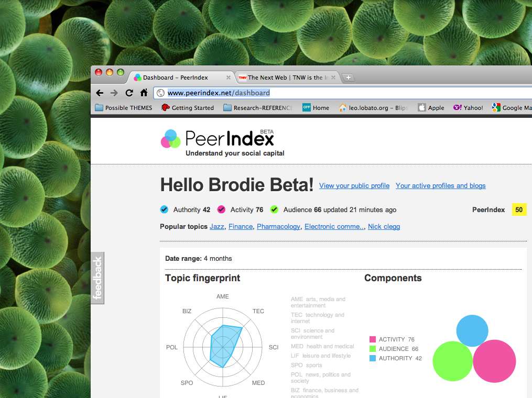The height and width of the screenshot is (398, 532).
Task: Click the blue AUTHORITY legend swatch
Action: coord(373,358)
